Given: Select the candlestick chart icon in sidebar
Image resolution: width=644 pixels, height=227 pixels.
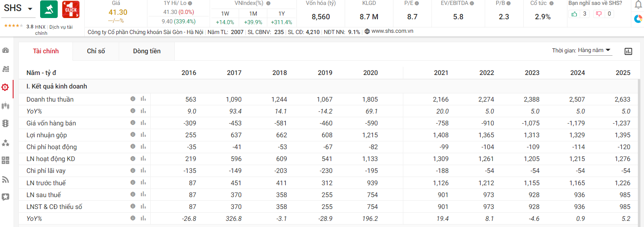Looking at the screenshot, I should (x=6, y=106).
